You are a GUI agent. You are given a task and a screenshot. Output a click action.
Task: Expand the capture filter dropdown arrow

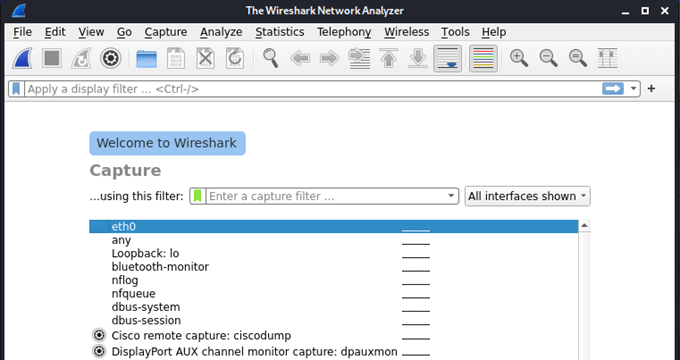[451, 196]
